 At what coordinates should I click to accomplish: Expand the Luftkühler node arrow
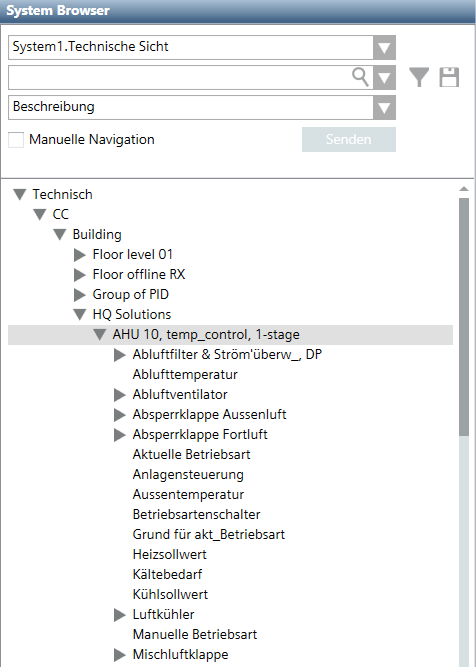pos(120,615)
